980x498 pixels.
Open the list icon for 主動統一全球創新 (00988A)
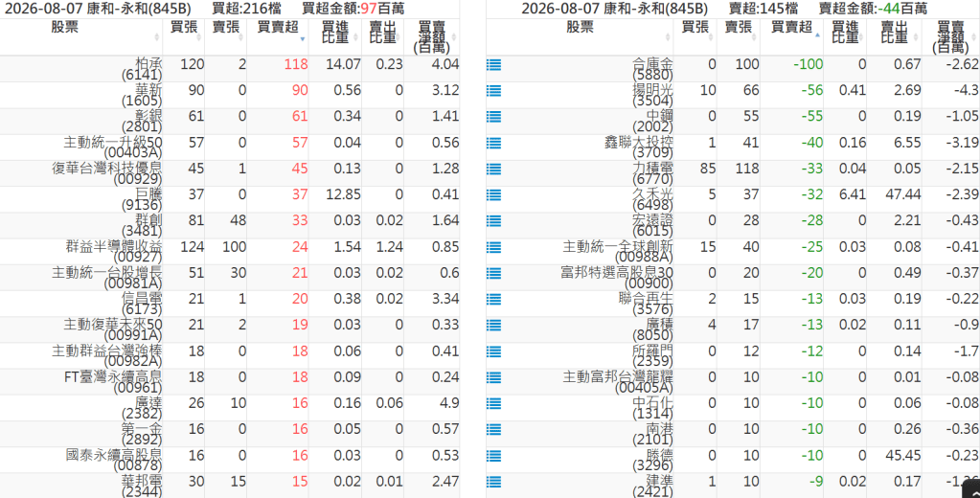pos(493,247)
